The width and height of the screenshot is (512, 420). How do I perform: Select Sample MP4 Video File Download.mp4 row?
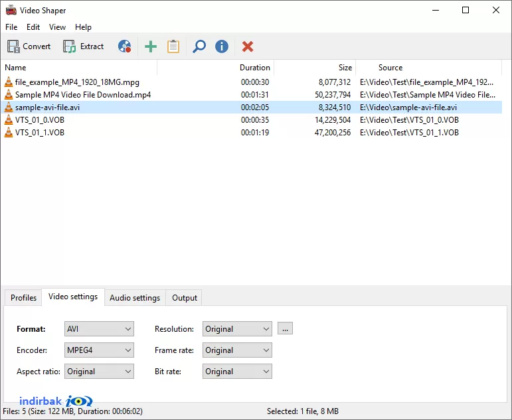pyautogui.click(x=251, y=95)
